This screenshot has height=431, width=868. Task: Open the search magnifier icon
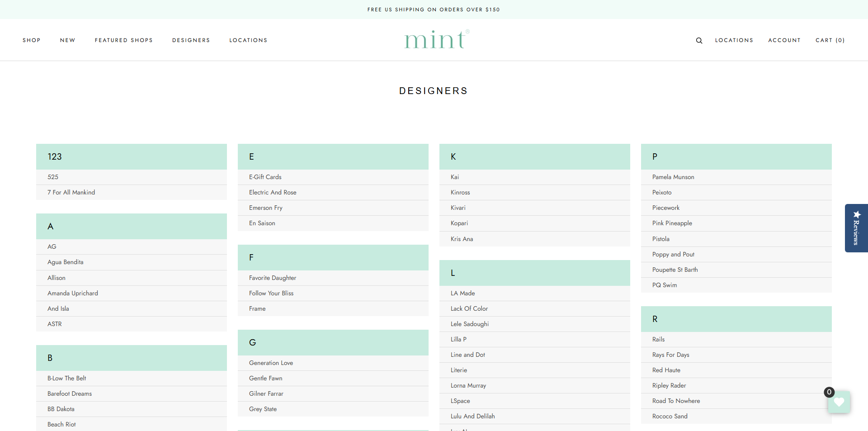click(699, 40)
